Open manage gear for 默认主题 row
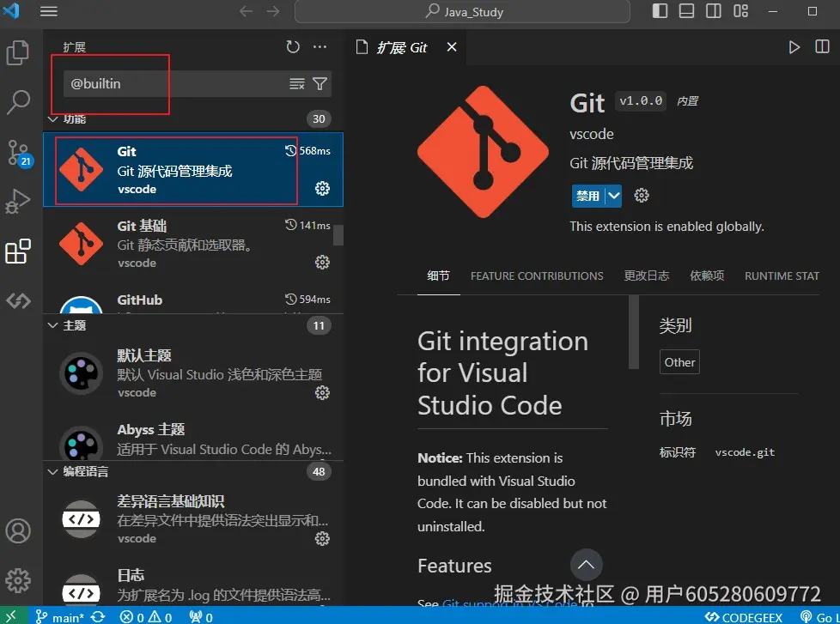840x624 pixels. (322, 393)
